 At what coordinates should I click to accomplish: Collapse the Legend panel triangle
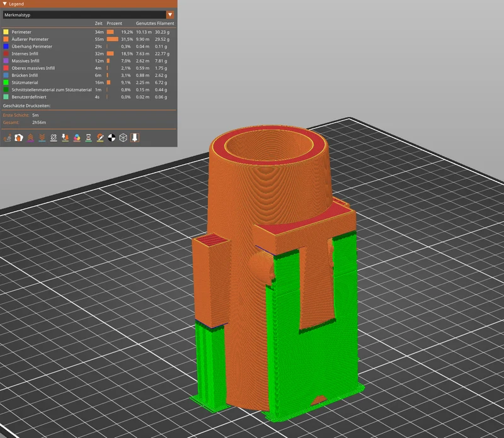pos(5,4)
